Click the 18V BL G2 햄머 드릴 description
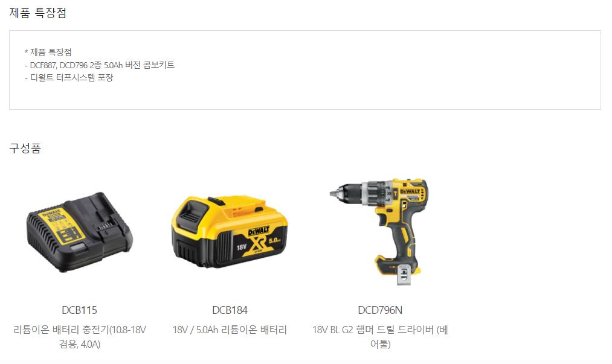Viewport: 612px width, 364px height. pos(380,337)
